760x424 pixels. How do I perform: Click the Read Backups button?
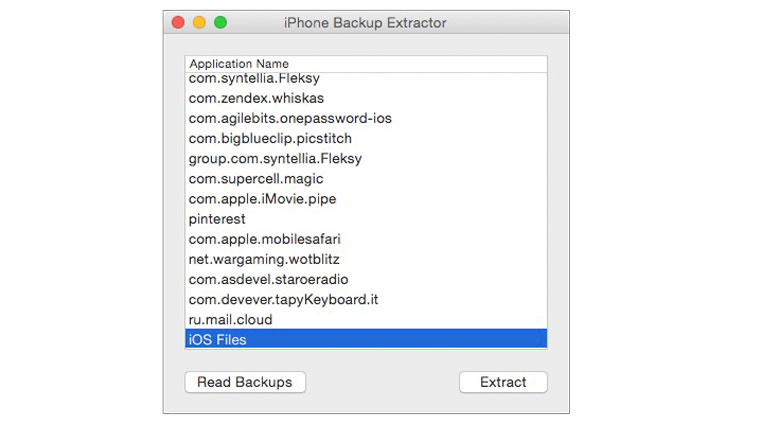pos(245,382)
